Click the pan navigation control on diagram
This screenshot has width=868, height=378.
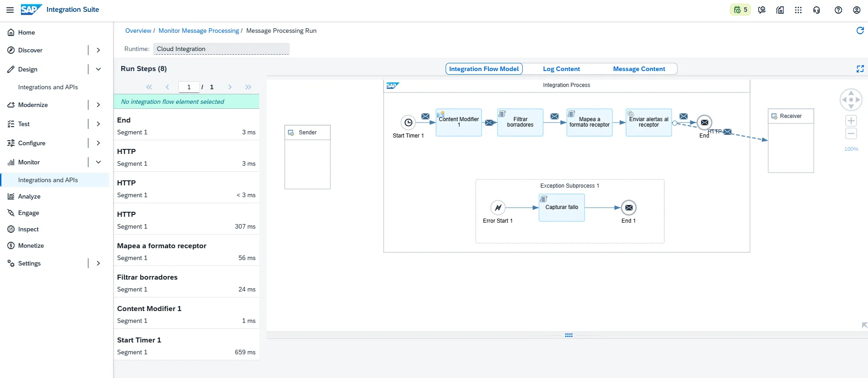[x=851, y=100]
